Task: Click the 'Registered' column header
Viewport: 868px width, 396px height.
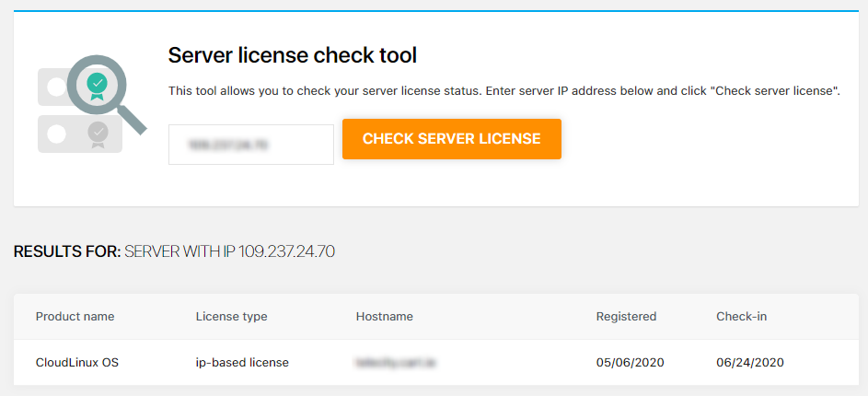Action: point(626,317)
